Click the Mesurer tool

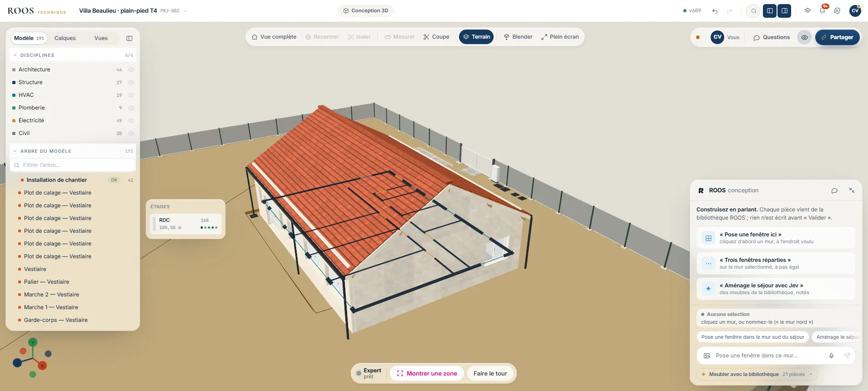pyautogui.click(x=400, y=37)
